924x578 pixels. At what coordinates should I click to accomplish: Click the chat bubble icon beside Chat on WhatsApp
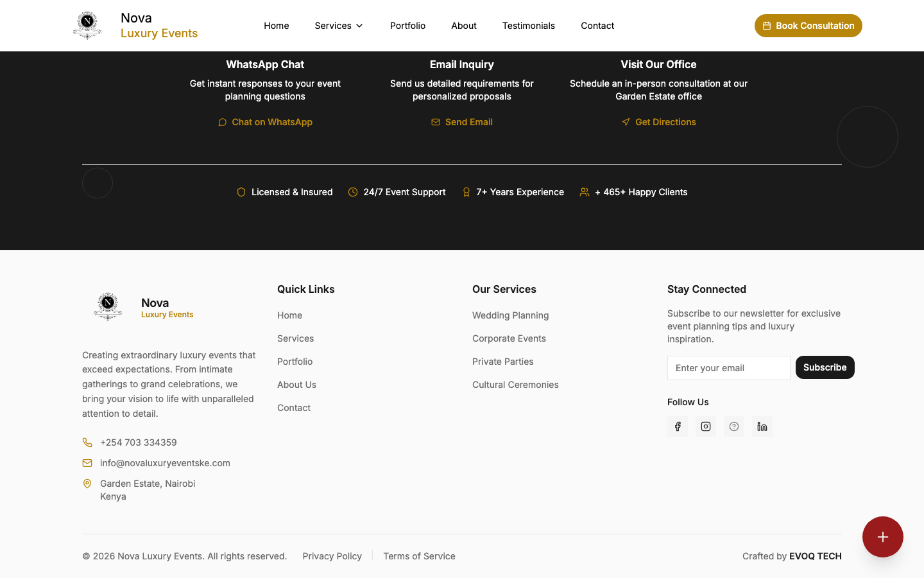[223, 122]
